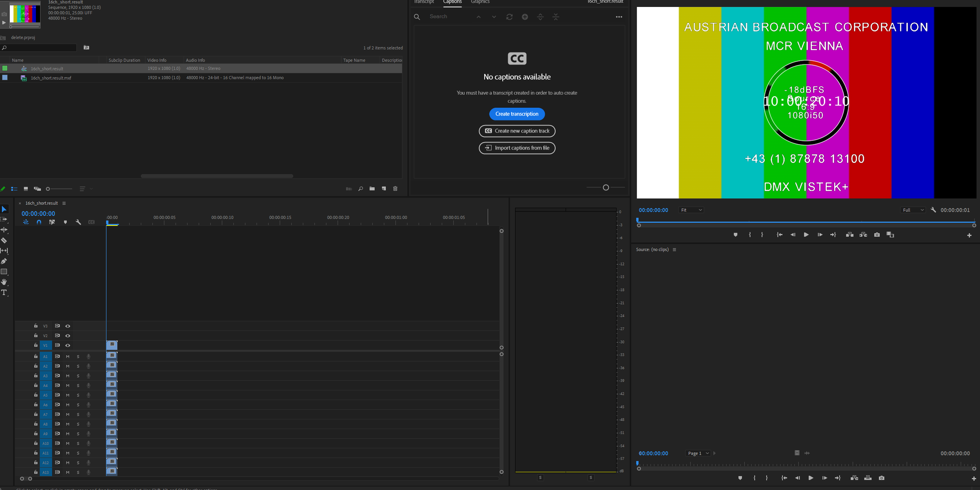Select the Pen tool
The width and height of the screenshot is (980, 490).
[x=4, y=261]
